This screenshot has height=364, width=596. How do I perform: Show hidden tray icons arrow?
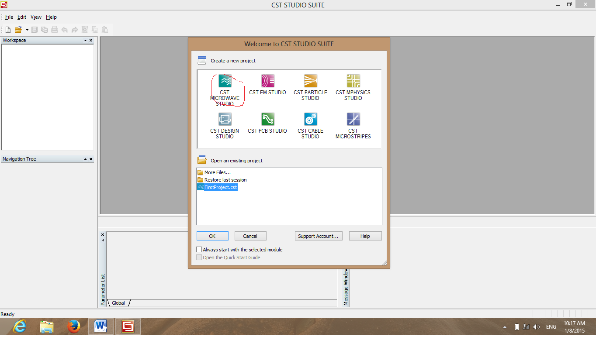(505, 327)
